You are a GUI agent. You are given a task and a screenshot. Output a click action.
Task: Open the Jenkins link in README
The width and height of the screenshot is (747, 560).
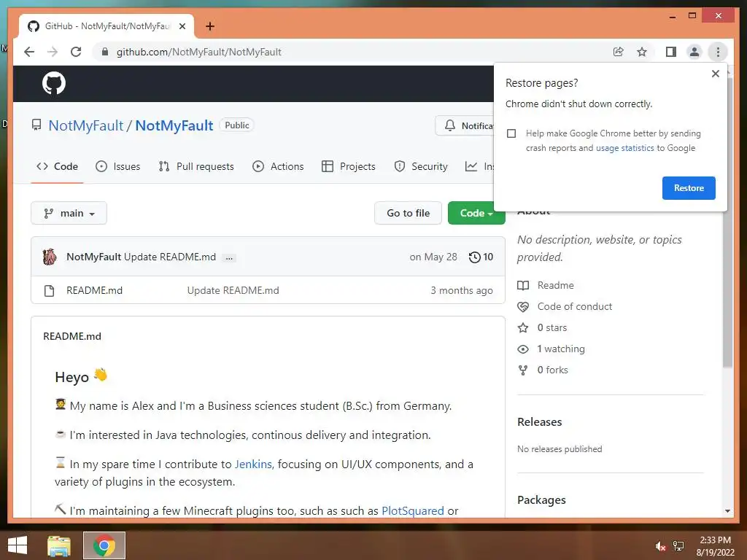point(254,464)
